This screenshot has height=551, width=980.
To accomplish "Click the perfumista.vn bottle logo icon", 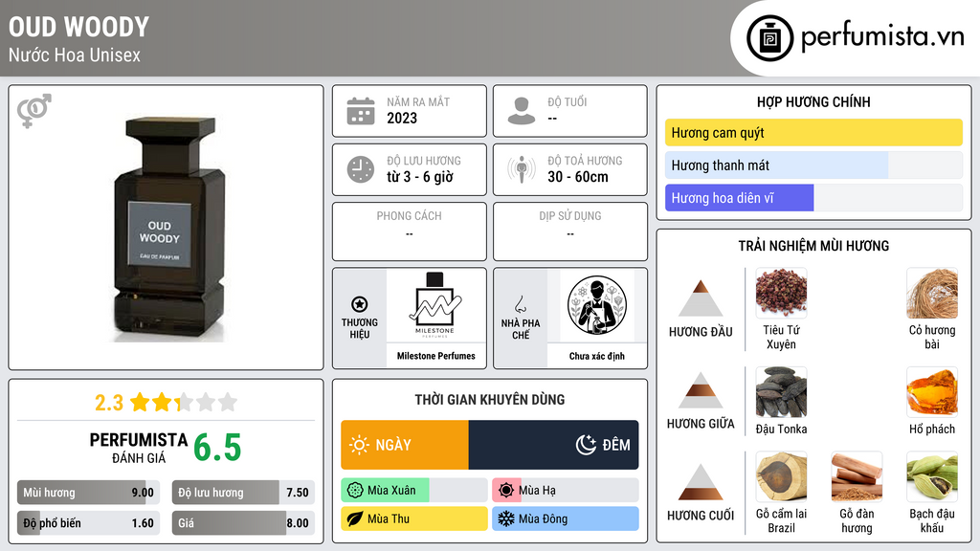I will pos(769,38).
